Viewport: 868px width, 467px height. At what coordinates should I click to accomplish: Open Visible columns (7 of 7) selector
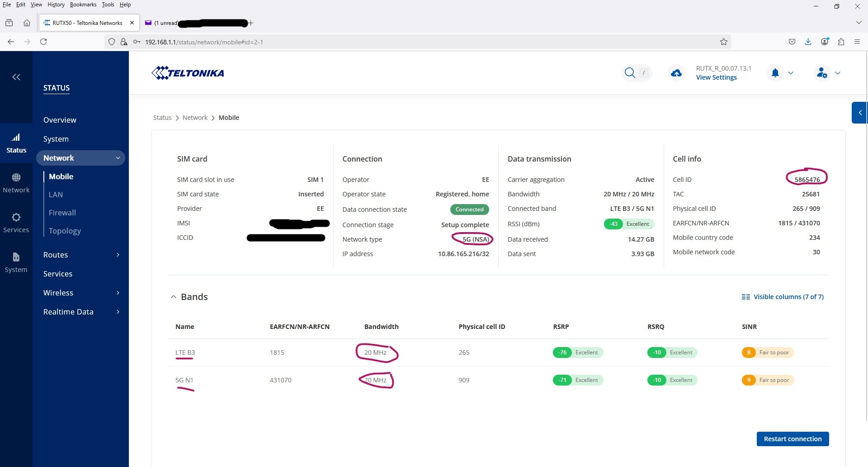(x=783, y=297)
